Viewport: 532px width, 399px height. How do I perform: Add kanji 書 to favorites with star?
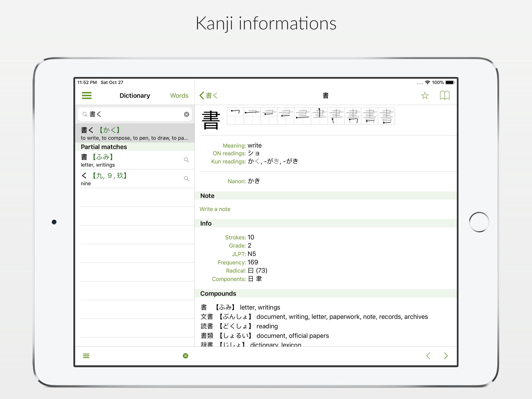click(425, 95)
